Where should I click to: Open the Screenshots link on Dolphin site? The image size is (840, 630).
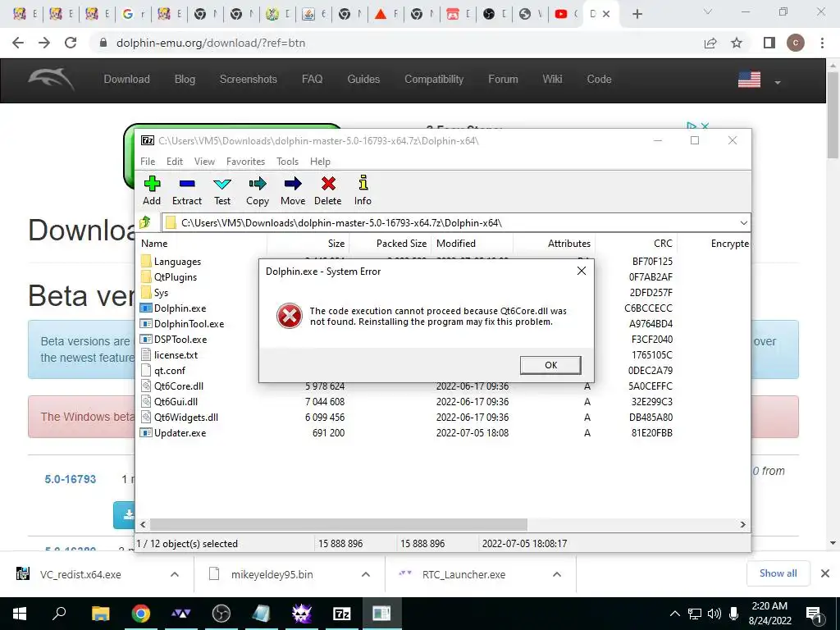(248, 79)
